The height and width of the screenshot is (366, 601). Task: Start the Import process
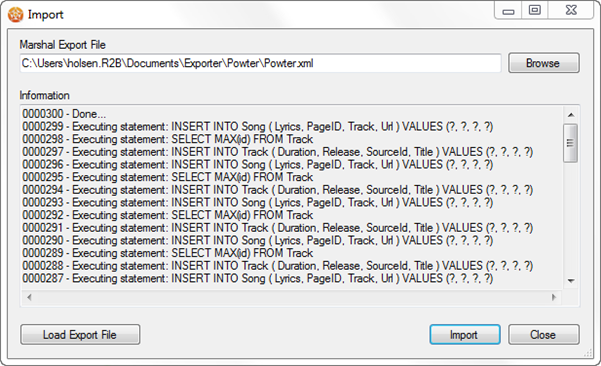(x=465, y=335)
